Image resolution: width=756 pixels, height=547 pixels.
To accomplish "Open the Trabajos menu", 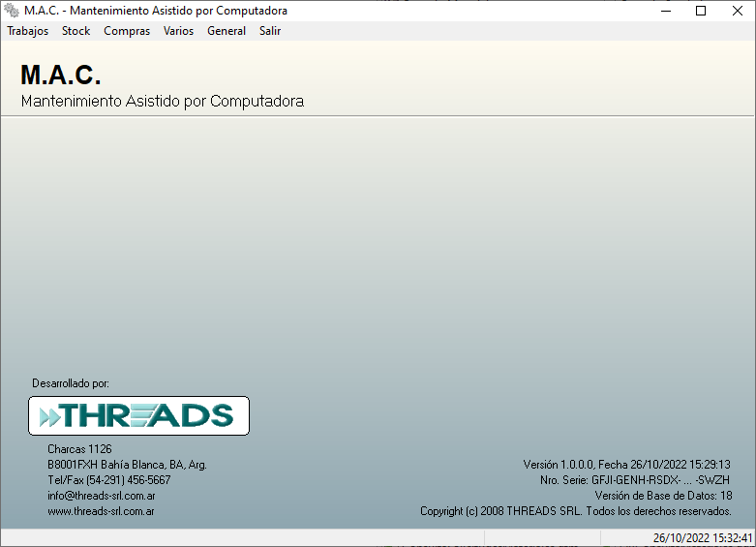I will coord(27,31).
